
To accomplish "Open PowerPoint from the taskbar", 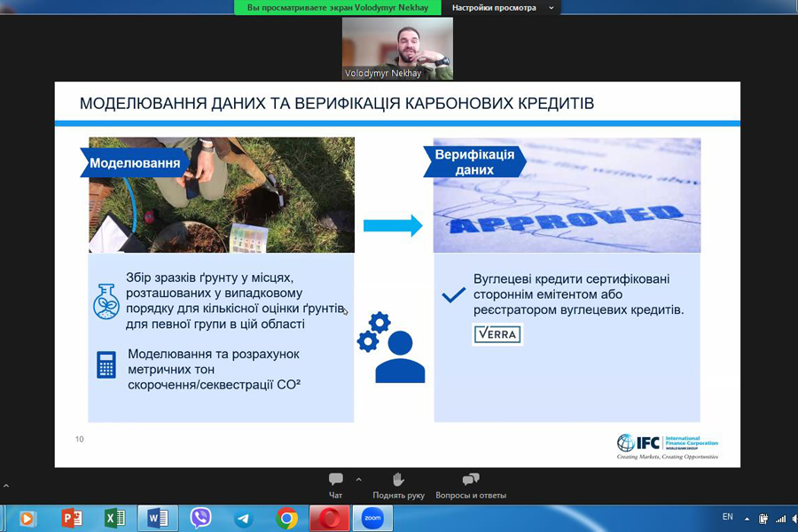I will click(x=72, y=518).
